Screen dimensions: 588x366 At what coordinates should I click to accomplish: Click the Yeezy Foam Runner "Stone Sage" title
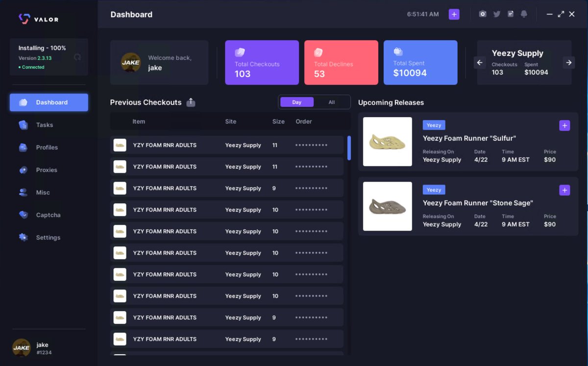click(x=478, y=203)
